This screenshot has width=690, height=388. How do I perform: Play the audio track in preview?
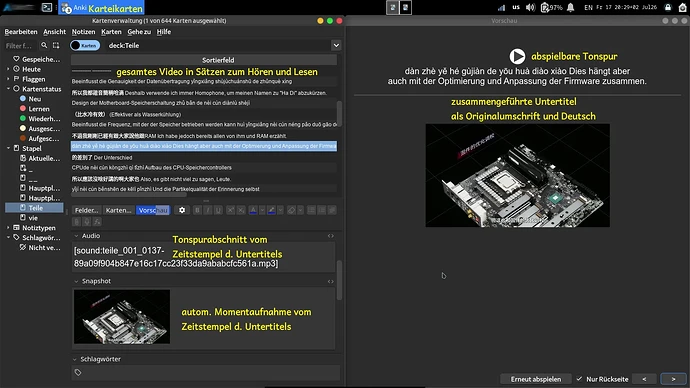point(518,56)
